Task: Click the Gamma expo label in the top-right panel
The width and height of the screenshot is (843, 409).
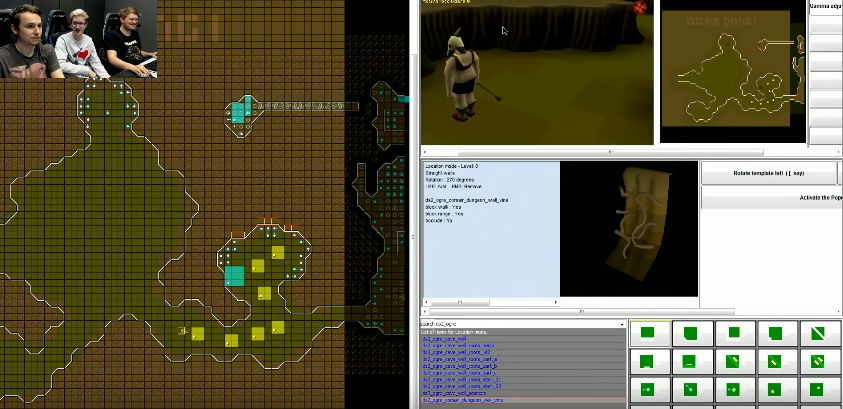Action: click(x=826, y=5)
